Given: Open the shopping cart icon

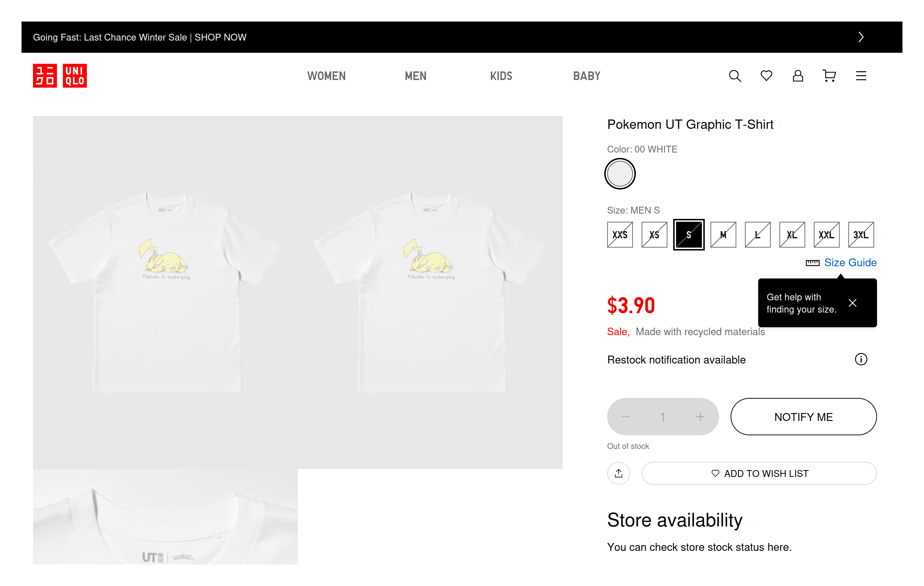Looking at the screenshot, I should coord(829,76).
